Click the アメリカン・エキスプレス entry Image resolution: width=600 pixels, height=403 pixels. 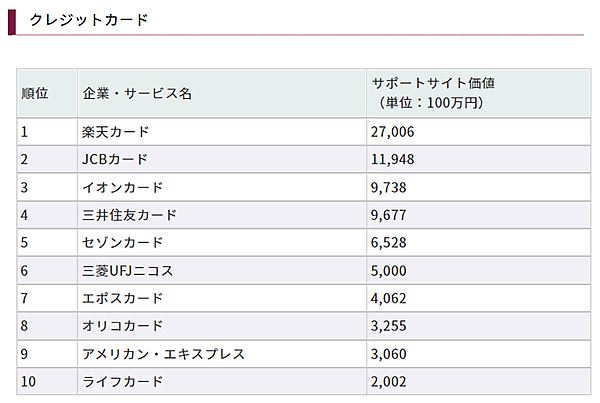(x=163, y=354)
